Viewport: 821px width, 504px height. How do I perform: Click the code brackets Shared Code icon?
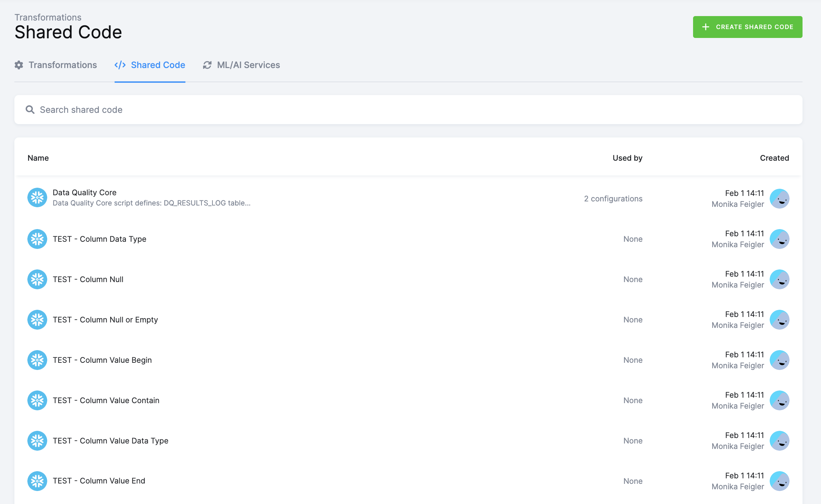(x=120, y=65)
